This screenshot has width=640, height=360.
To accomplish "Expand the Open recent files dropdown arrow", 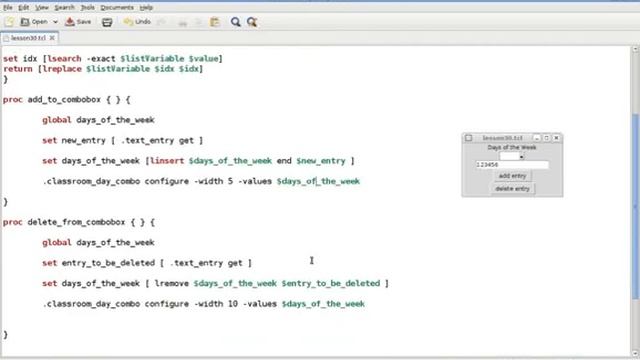I will 55,22.
